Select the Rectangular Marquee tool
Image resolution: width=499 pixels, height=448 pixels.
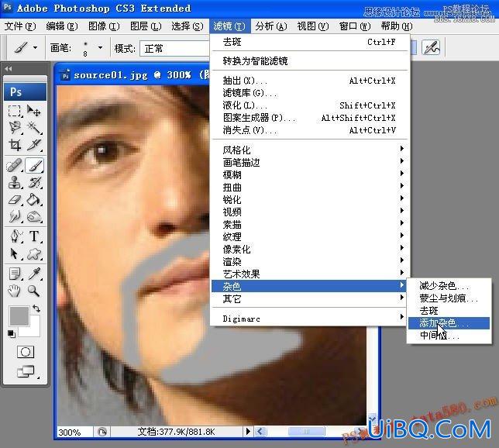click(15, 111)
